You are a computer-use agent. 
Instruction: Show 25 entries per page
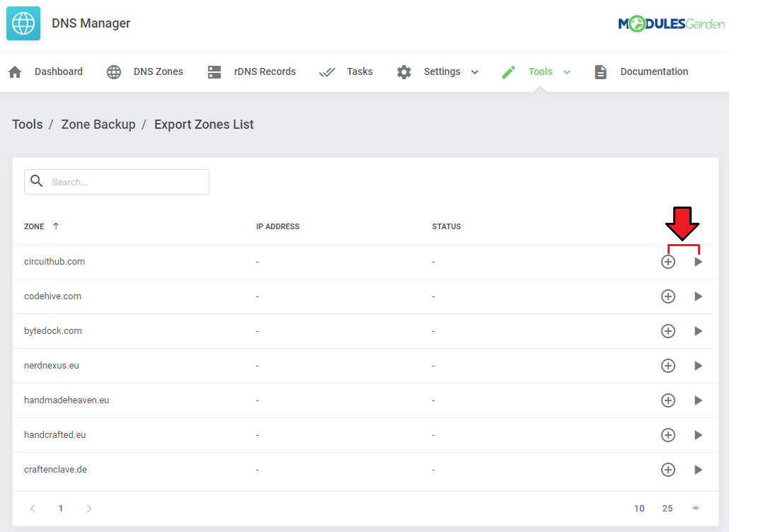668,509
